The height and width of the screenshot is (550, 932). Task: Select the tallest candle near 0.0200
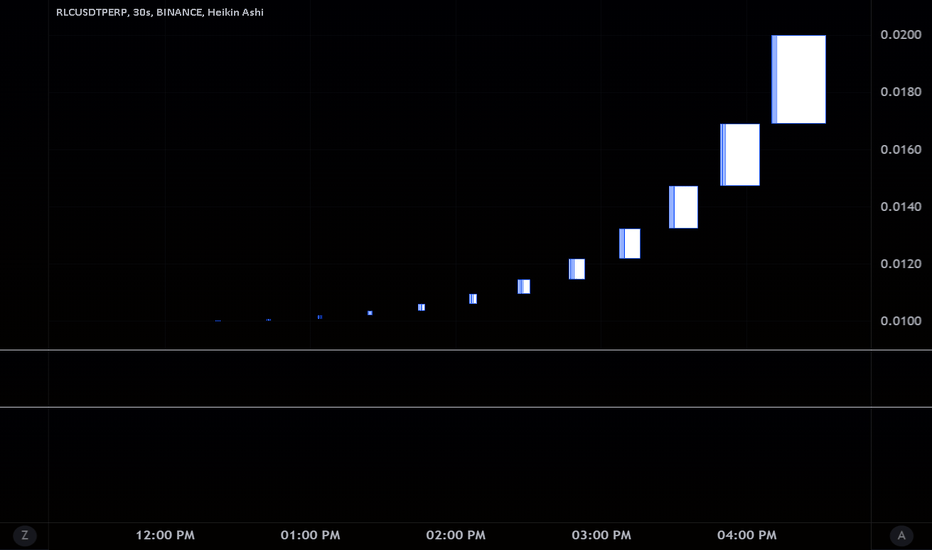pyautogui.click(x=799, y=79)
